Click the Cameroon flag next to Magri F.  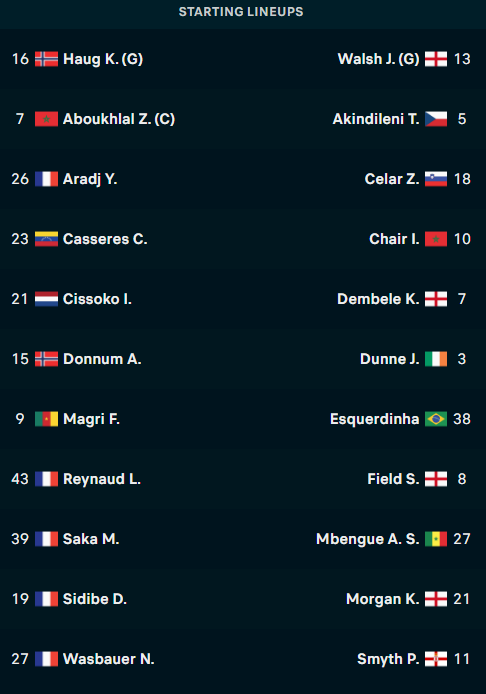(x=46, y=419)
